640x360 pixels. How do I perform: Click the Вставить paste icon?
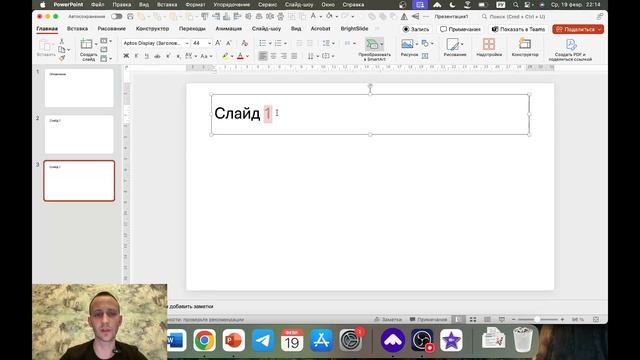(x=46, y=45)
